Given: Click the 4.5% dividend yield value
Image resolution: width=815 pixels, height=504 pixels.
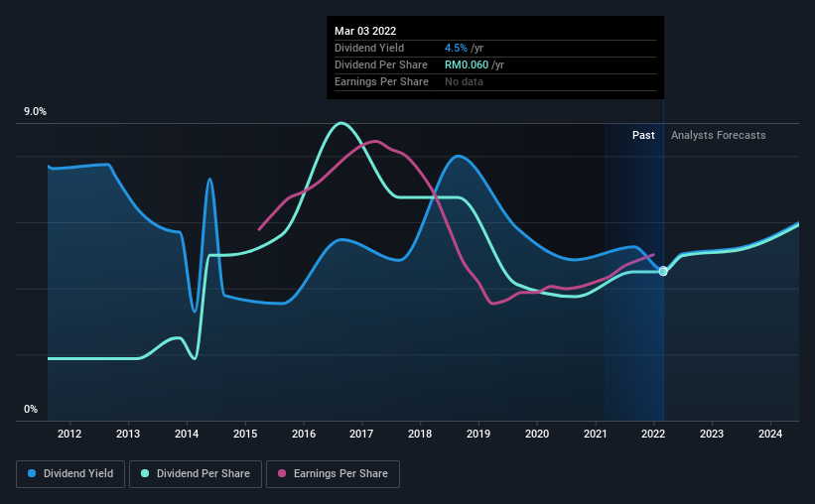Looking at the screenshot, I should point(456,48).
